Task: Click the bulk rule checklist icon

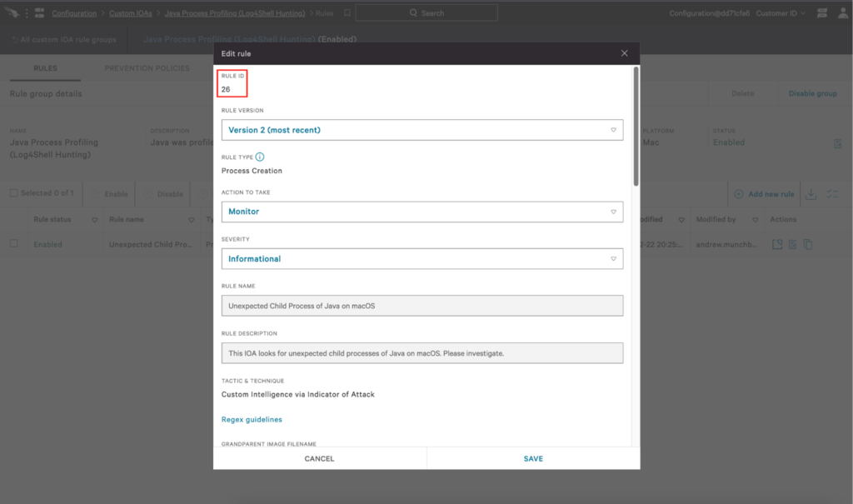Action: coord(831,193)
